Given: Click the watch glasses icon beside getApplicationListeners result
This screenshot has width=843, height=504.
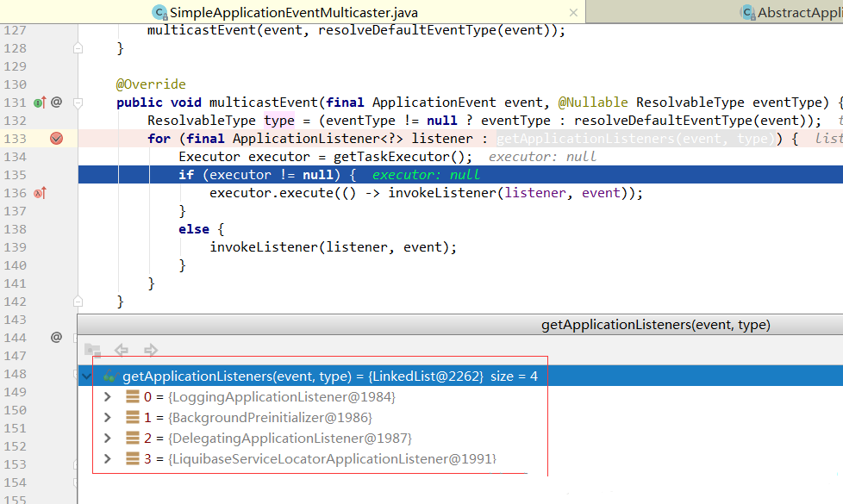Looking at the screenshot, I should click(110, 376).
